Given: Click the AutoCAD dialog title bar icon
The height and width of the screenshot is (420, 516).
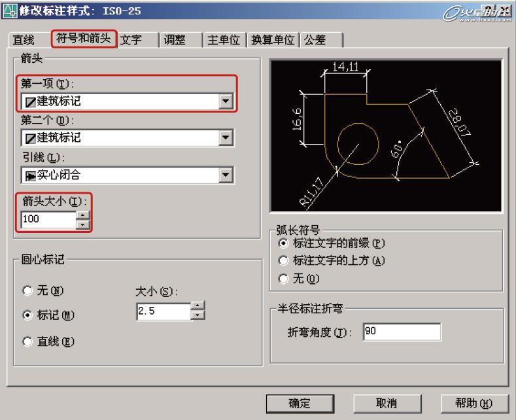Looking at the screenshot, I should coord(10,10).
